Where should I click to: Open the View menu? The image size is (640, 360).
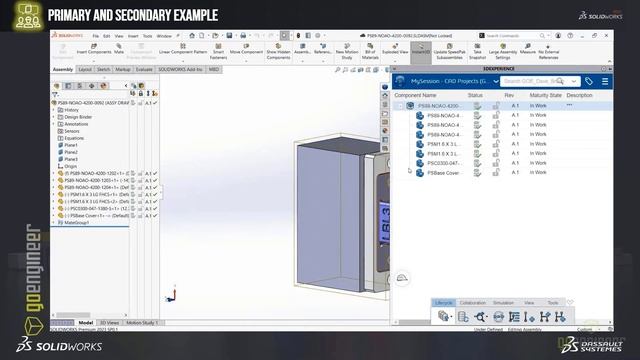(119, 36)
